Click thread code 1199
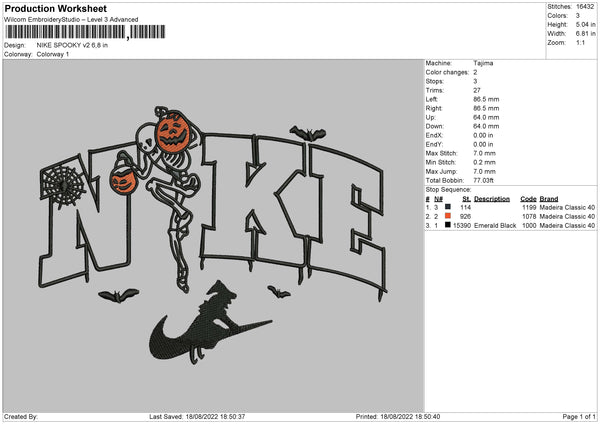This screenshot has width=600, height=424. tap(529, 207)
